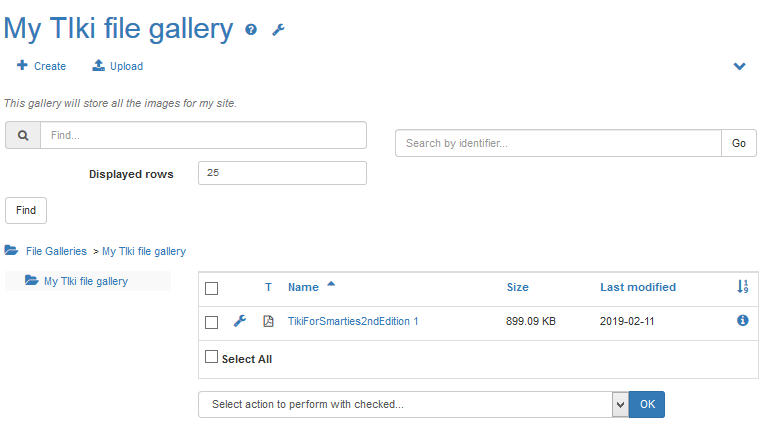The image size is (782, 443).
Task: Click the Search by identifier field
Action: pyautogui.click(x=558, y=143)
